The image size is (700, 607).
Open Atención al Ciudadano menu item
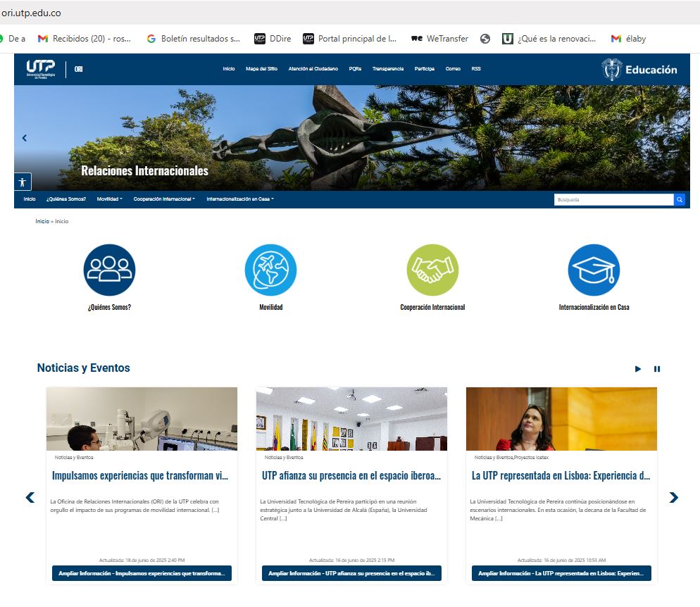pyautogui.click(x=313, y=69)
